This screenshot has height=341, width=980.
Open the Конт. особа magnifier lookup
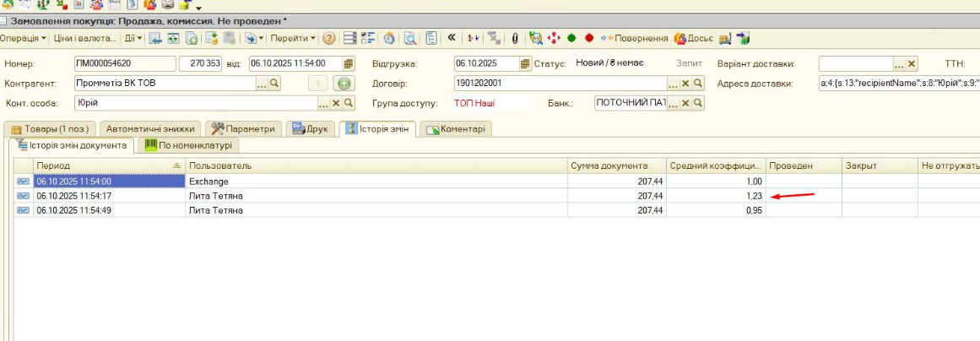(x=349, y=103)
